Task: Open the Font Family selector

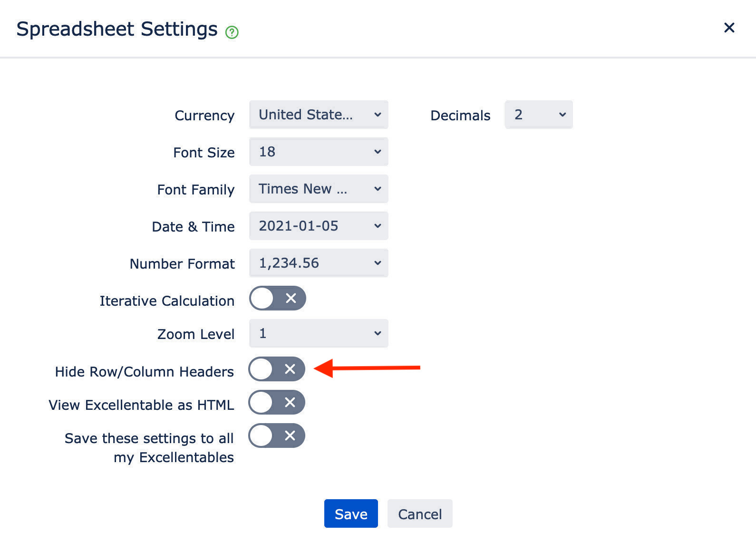Action: [318, 189]
